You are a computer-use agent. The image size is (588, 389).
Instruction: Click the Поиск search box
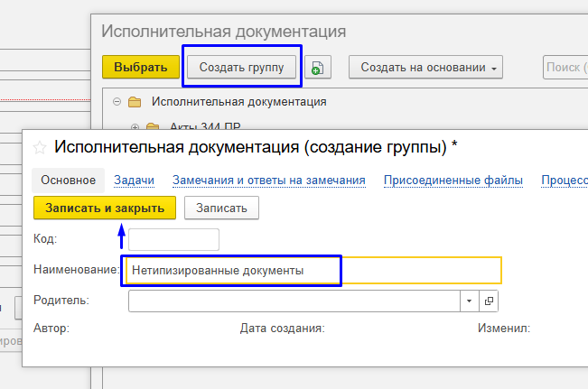click(565, 68)
